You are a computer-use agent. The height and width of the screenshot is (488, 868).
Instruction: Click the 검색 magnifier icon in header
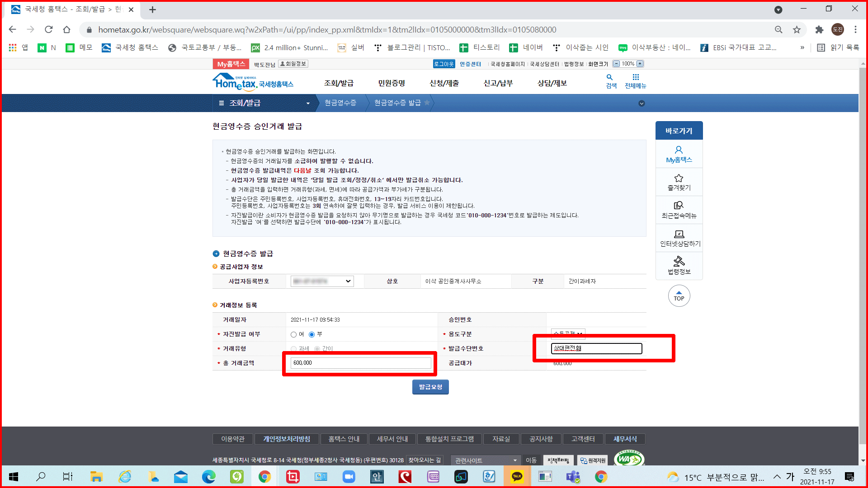point(610,78)
